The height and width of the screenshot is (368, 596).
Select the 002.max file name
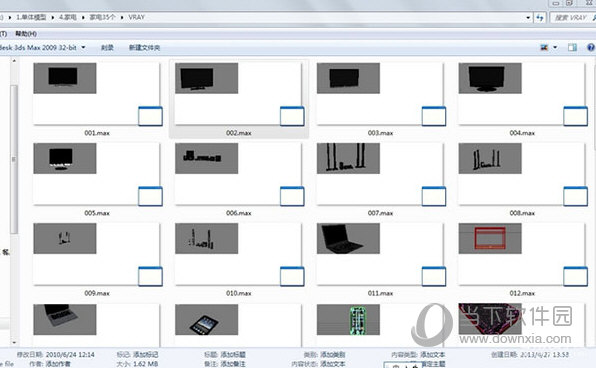239,133
